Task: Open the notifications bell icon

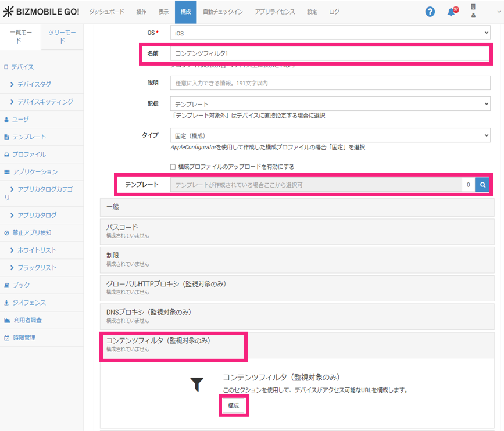Action: tap(451, 12)
